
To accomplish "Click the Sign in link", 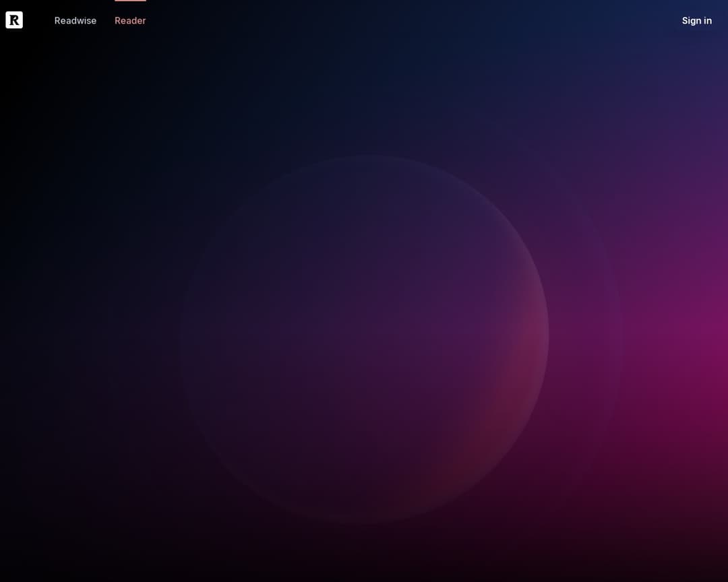I will [696, 21].
